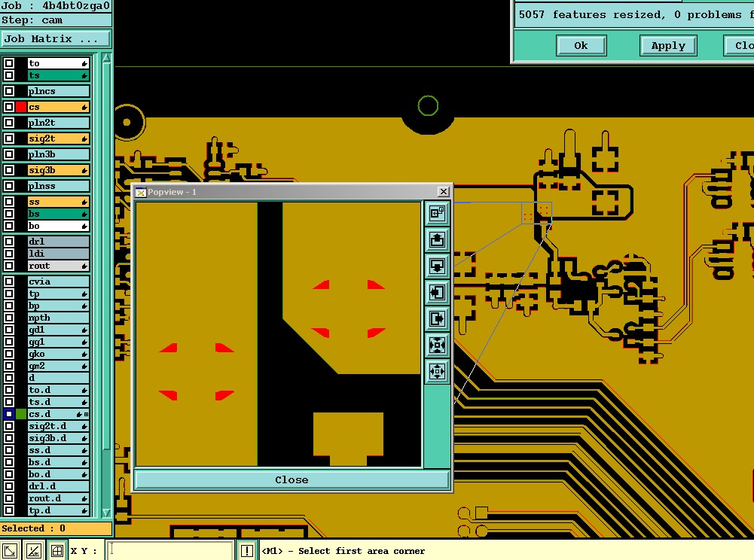The image size is (754, 560).
Task: Select the gd1 layer name
Action: (x=59, y=330)
